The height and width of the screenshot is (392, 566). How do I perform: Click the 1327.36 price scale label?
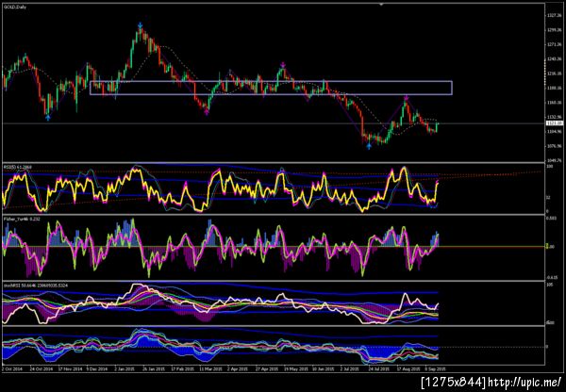coord(555,15)
